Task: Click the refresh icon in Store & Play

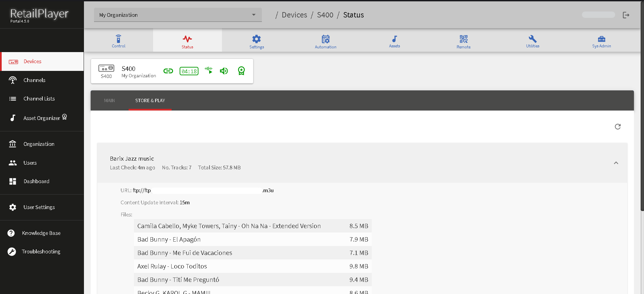Action: click(x=617, y=127)
